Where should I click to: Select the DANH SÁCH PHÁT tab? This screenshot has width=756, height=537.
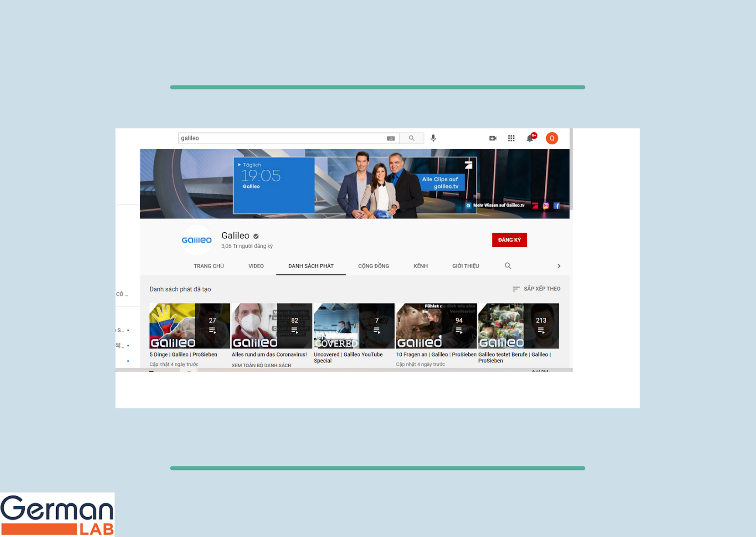click(x=311, y=266)
